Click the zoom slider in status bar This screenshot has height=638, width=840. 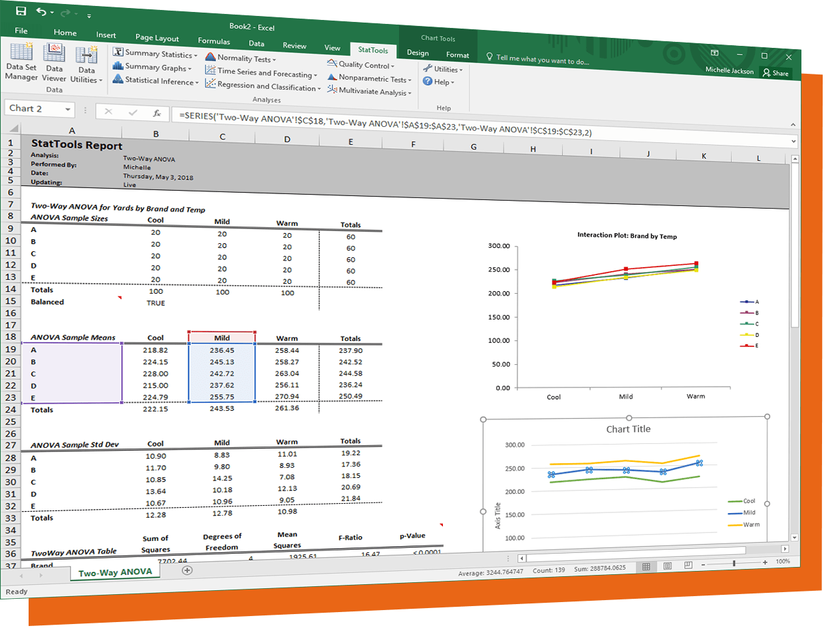734,563
